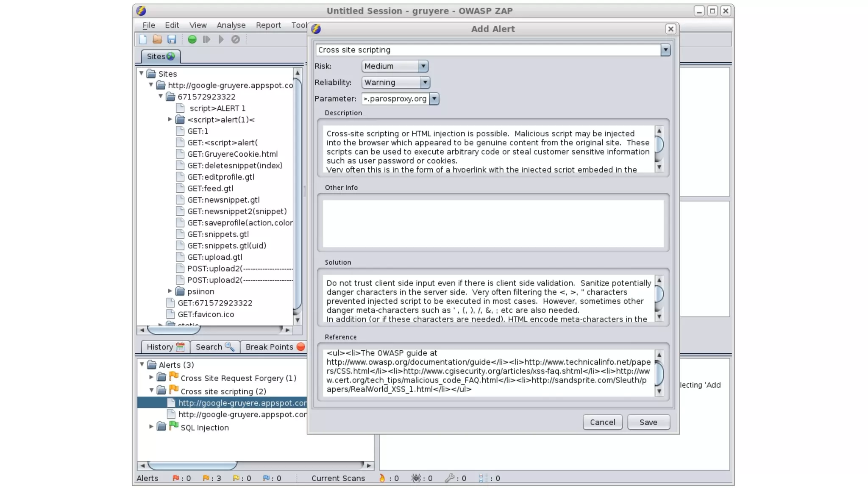
Task: Click the Open Session folder icon
Action: pyautogui.click(x=157, y=39)
